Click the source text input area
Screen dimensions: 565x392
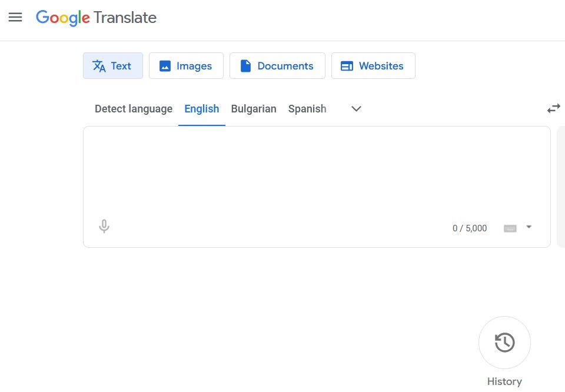317,171
